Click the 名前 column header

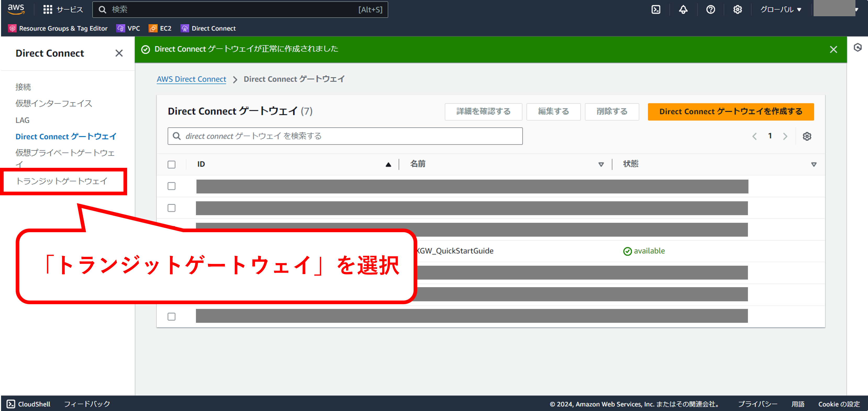[418, 164]
